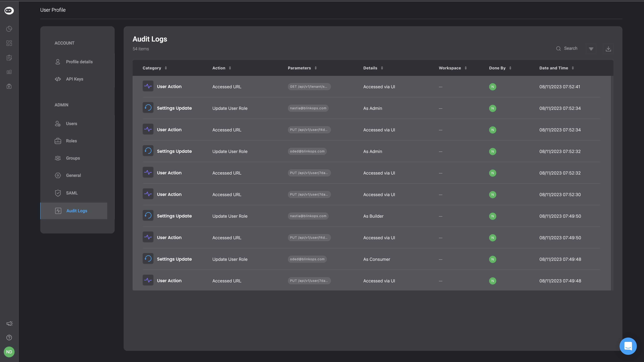Viewport: 644px width, 362px height.
Task: Open the dashboard pie chart icon in left rail
Action: click(9, 29)
